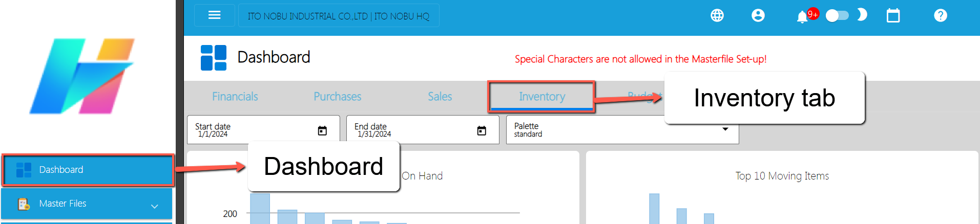Viewport: 980px width, 224px height.
Task: Click the ITO NOBU INDUSTRIAL company button
Action: (339, 15)
